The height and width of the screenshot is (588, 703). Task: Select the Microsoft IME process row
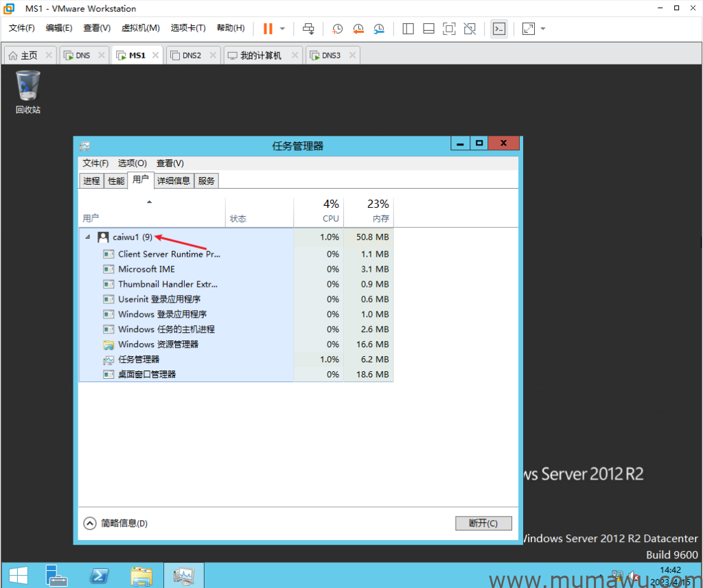pyautogui.click(x=236, y=270)
